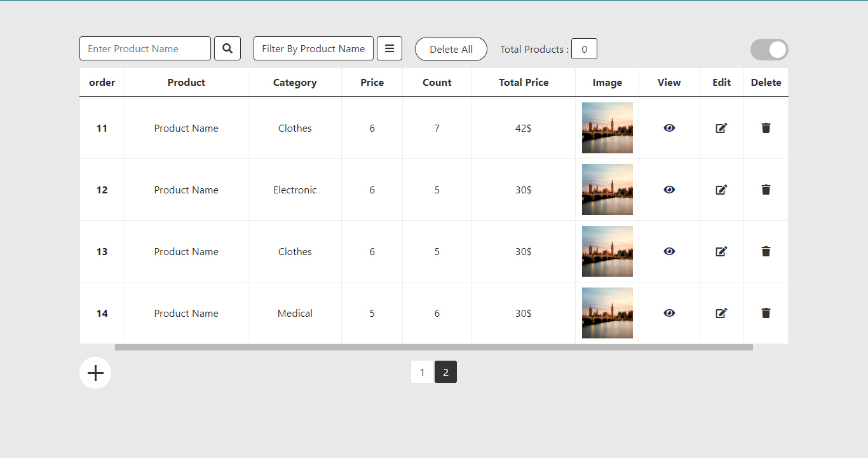Screen dimensions: 868x458
Task: Click the order number '14' cell
Action: 102,313
